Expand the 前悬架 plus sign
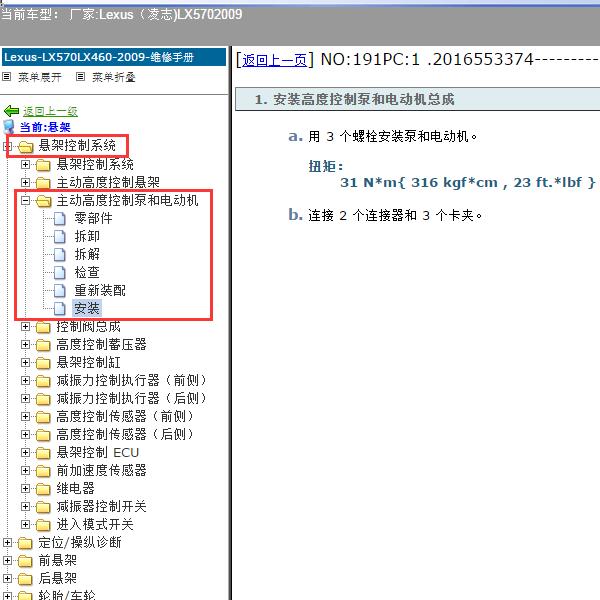Viewport: 600px width, 600px height. pos(7,560)
